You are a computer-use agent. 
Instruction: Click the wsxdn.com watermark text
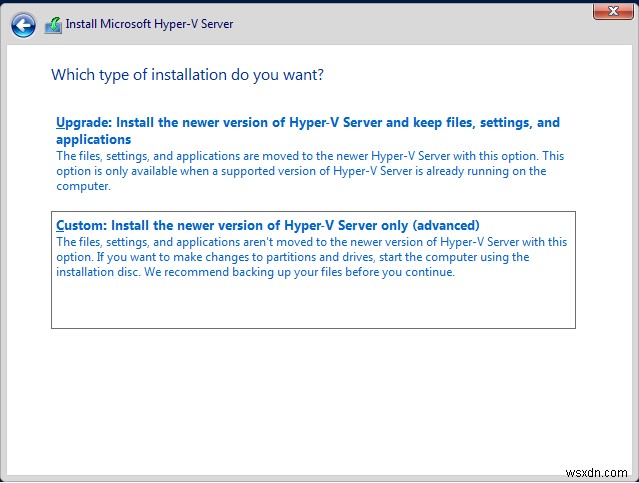tap(596, 470)
